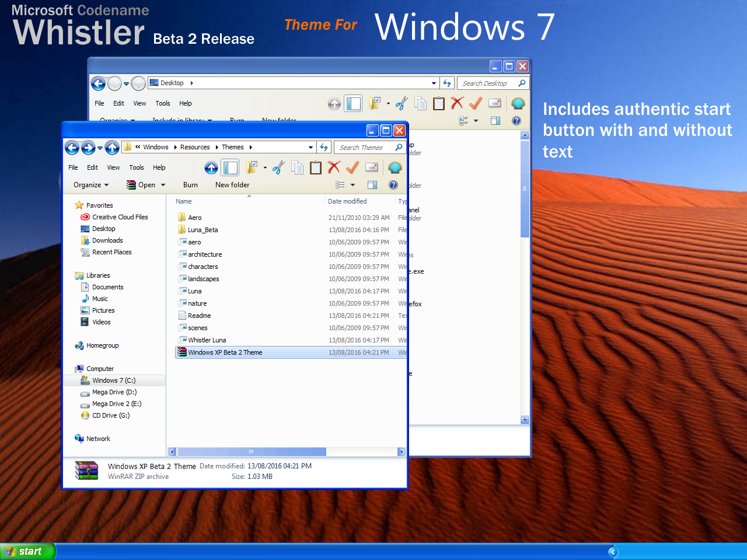Open view options dropdown arrow in Desktop window
Image resolution: width=747 pixels, height=560 pixels.
pyautogui.click(x=476, y=121)
